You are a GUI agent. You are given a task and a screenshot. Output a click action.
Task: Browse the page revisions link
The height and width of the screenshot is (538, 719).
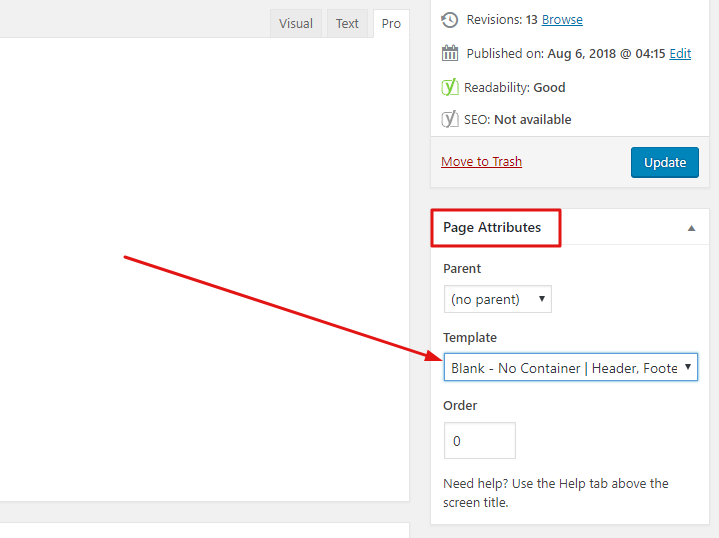coord(562,20)
